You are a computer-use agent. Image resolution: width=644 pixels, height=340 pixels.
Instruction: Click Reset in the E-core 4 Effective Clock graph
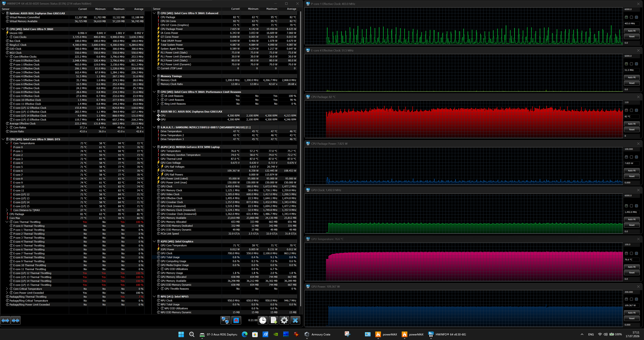click(x=632, y=83)
